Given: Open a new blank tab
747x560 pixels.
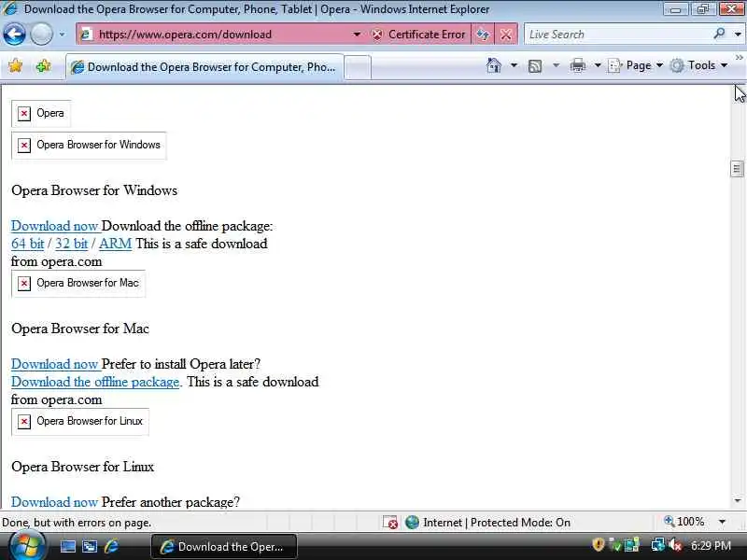Looking at the screenshot, I should tap(358, 67).
